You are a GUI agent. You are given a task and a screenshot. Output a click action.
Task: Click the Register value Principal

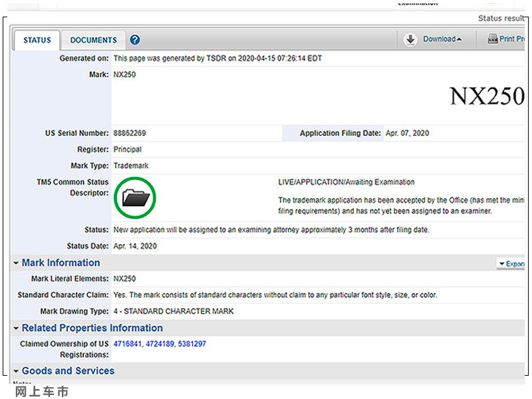[x=127, y=149]
